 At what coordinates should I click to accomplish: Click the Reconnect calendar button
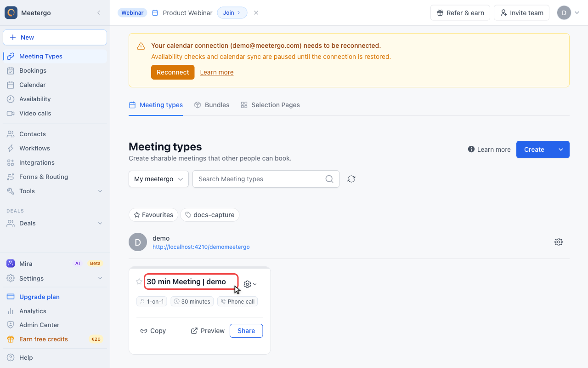pos(173,72)
